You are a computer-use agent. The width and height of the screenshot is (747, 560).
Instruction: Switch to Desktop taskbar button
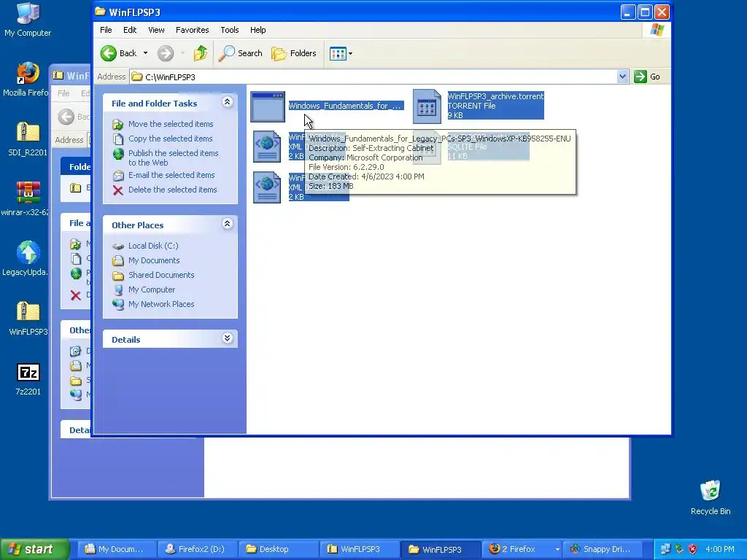(278, 549)
